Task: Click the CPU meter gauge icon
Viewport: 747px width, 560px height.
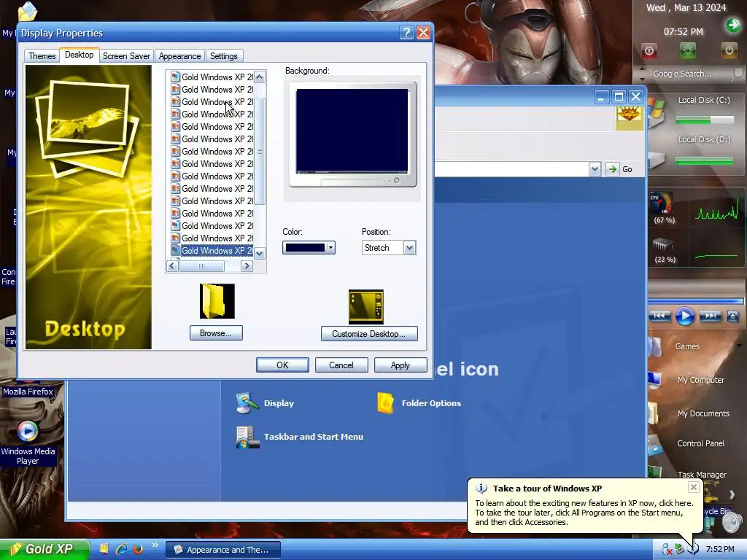Action: (662, 204)
